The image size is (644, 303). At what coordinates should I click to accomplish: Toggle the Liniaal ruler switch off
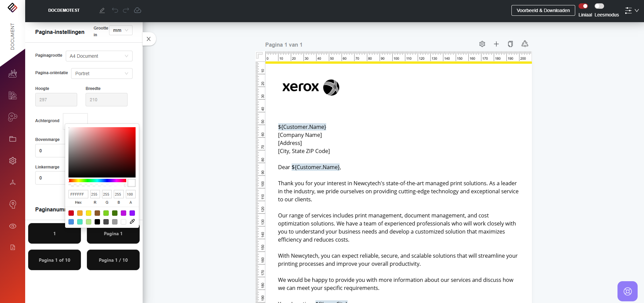click(x=583, y=6)
